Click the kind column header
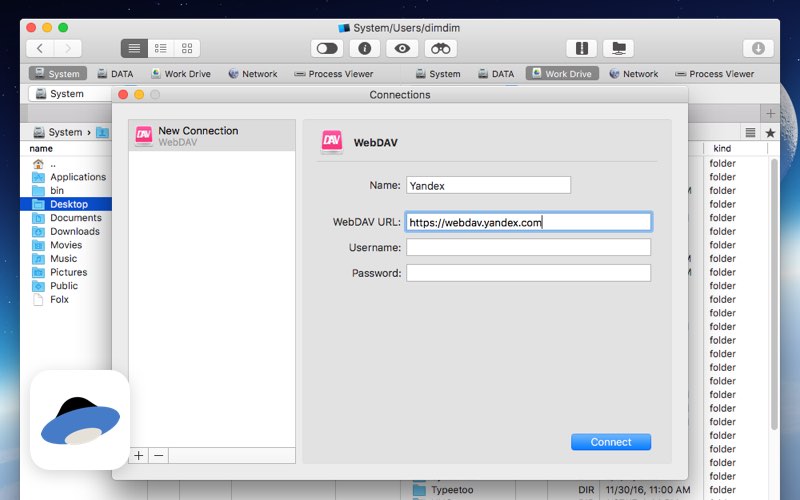 (x=722, y=148)
